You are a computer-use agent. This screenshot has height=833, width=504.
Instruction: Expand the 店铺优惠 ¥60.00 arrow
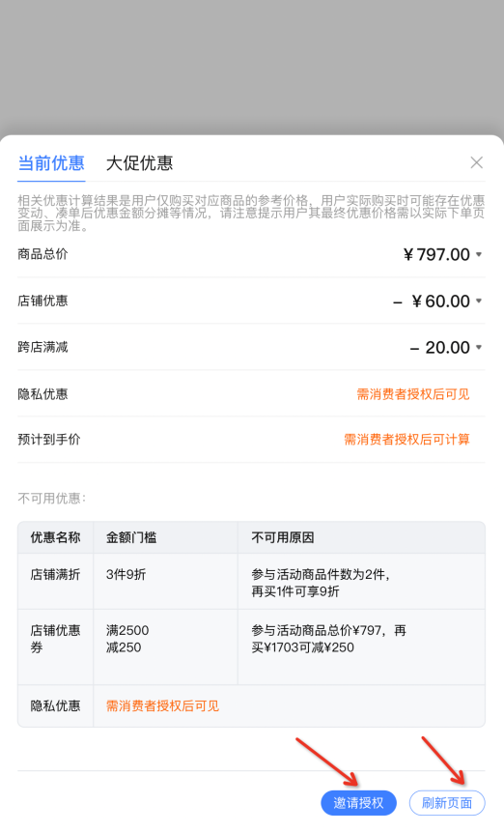479,301
